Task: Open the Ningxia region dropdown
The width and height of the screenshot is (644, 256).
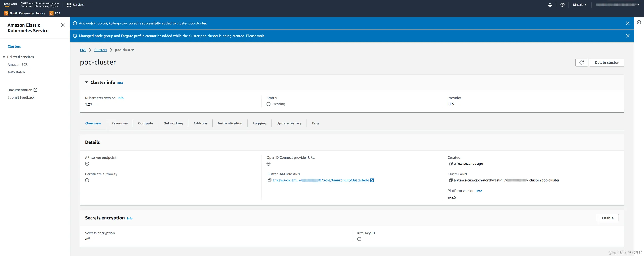Action: [579, 5]
